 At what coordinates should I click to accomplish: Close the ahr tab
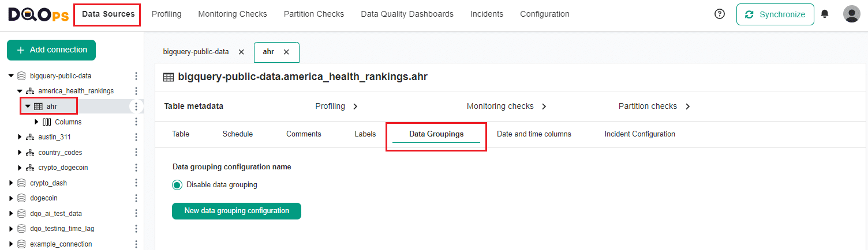point(286,52)
